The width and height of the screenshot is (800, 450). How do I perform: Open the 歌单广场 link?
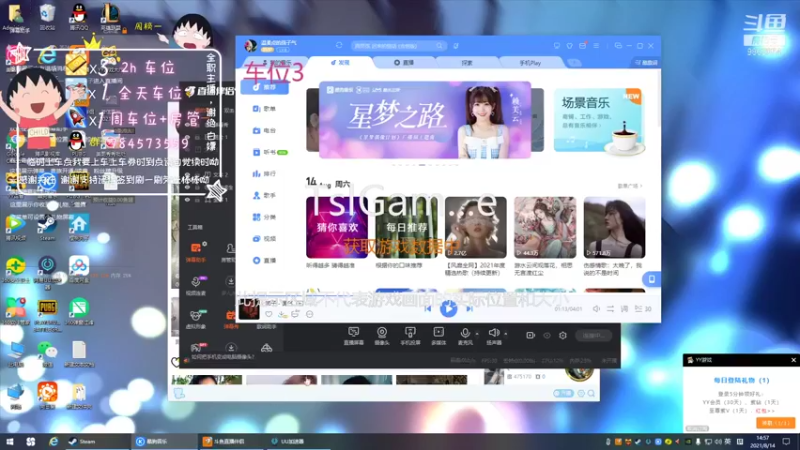(630, 186)
